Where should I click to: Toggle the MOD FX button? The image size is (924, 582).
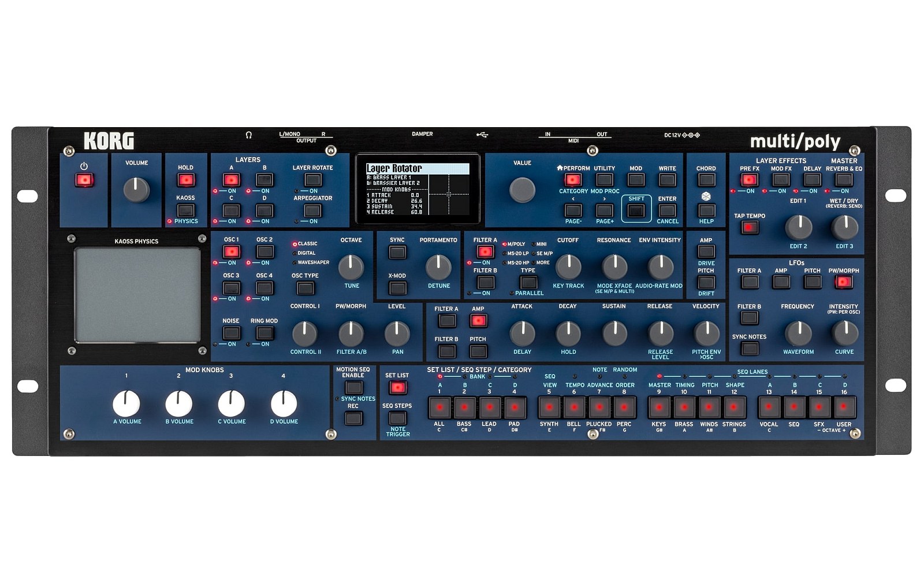(781, 180)
